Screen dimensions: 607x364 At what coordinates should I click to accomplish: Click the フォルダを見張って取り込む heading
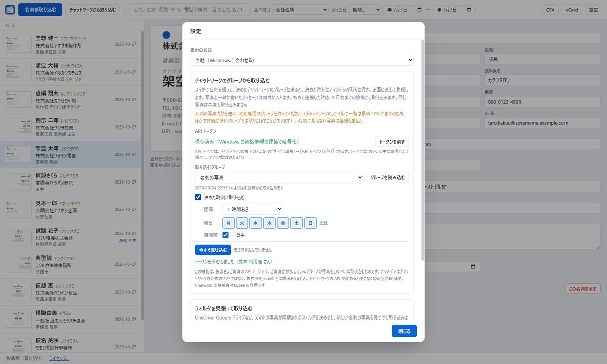pyautogui.click(x=224, y=308)
